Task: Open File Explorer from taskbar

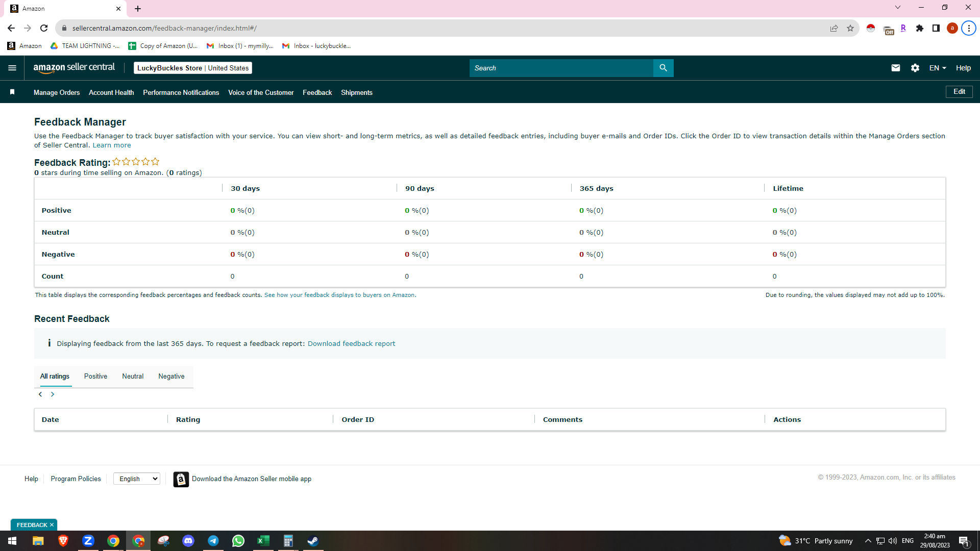Action: pos(38,541)
